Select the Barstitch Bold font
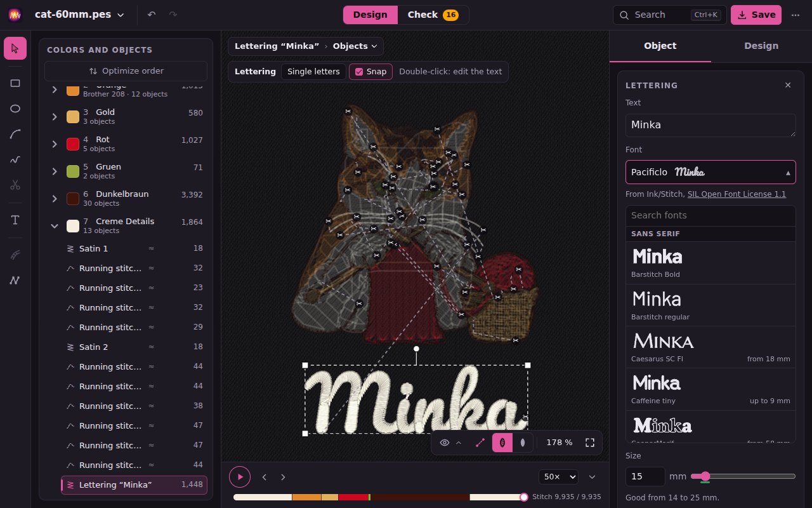 point(710,263)
